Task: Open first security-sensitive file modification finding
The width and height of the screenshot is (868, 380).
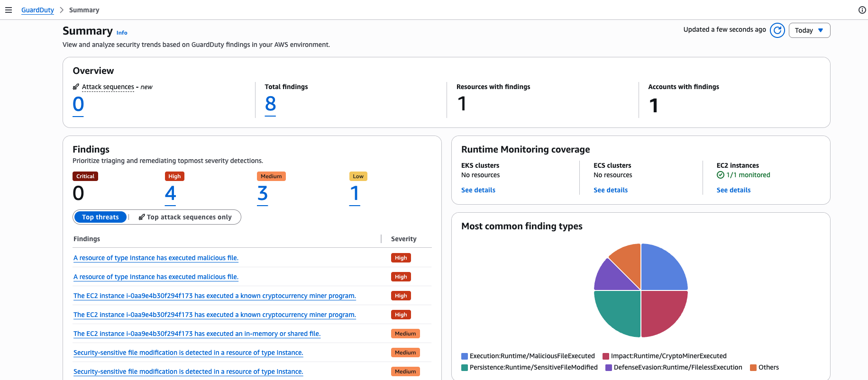Action: [x=188, y=353]
